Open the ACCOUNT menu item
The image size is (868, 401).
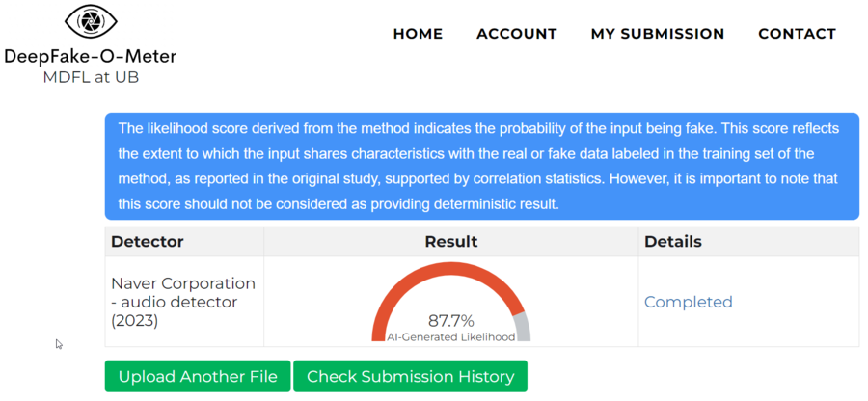(x=517, y=34)
